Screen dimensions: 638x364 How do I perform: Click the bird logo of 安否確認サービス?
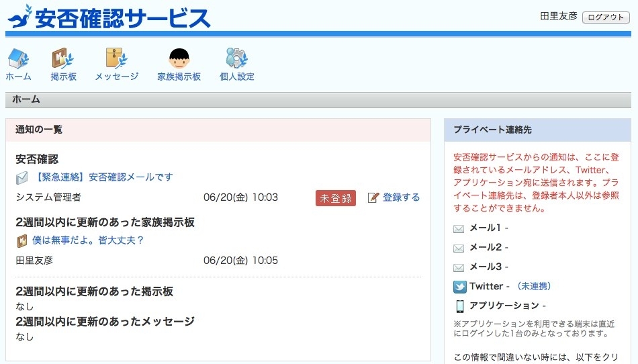(19, 17)
